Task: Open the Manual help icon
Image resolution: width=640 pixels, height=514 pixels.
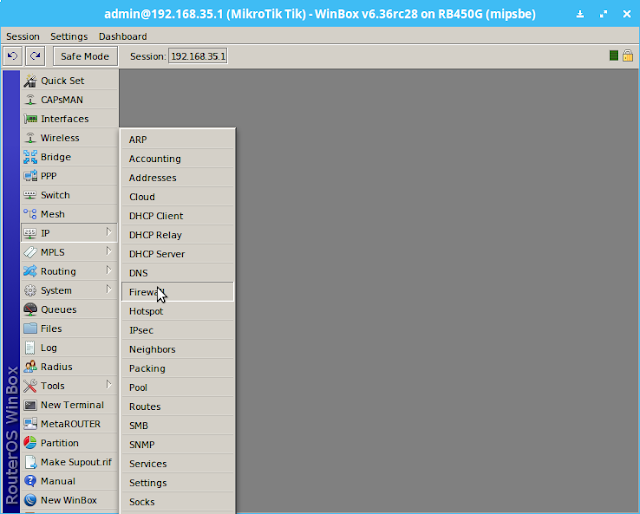Action: click(x=30, y=481)
